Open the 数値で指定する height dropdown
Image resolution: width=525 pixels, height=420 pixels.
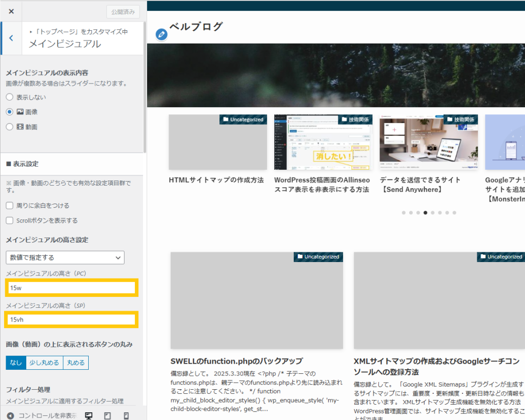(x=65, y=257)
